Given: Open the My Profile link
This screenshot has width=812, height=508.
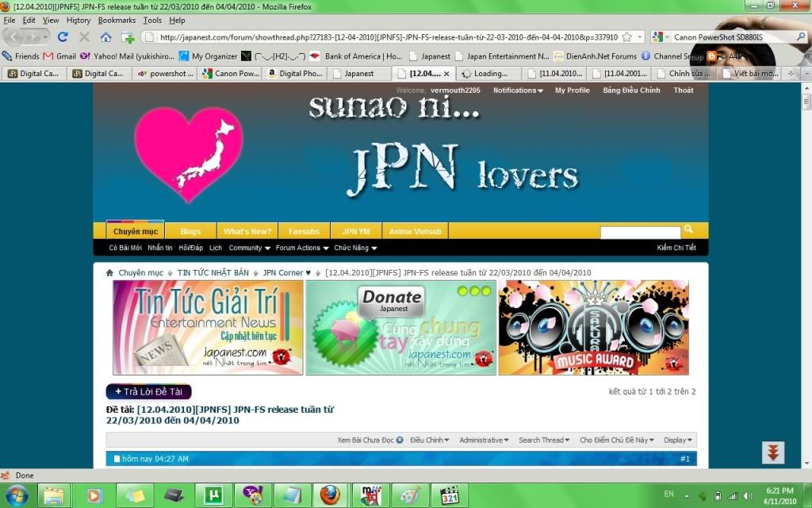Looking at the screenshot, I should [572, 90].
